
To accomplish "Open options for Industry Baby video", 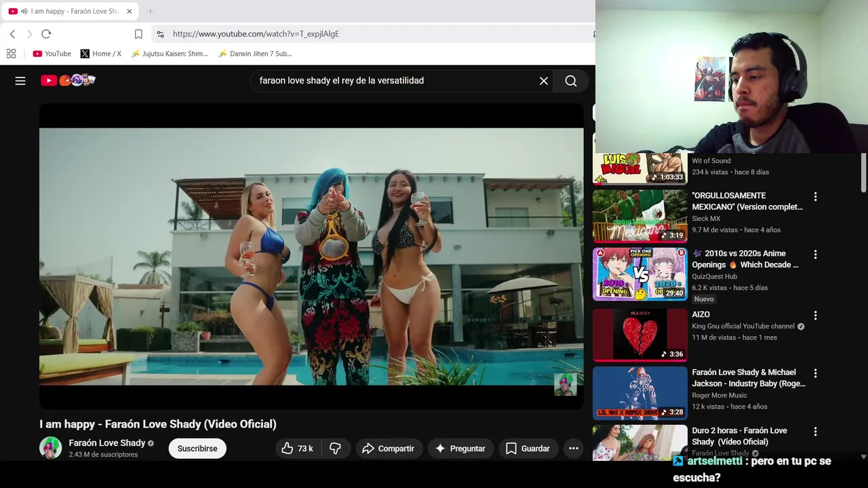I will click(815, 373).
